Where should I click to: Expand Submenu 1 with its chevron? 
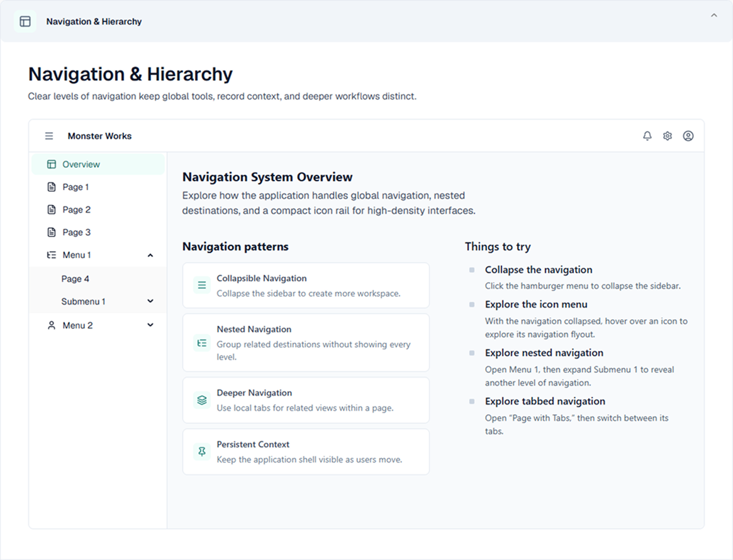[x=150, y=301]
